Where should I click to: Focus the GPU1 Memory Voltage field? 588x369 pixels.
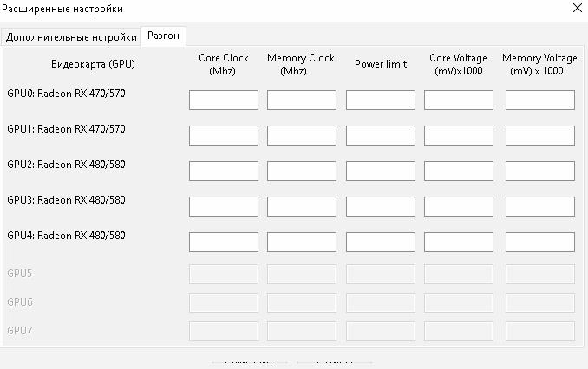[x=539, y=136]
